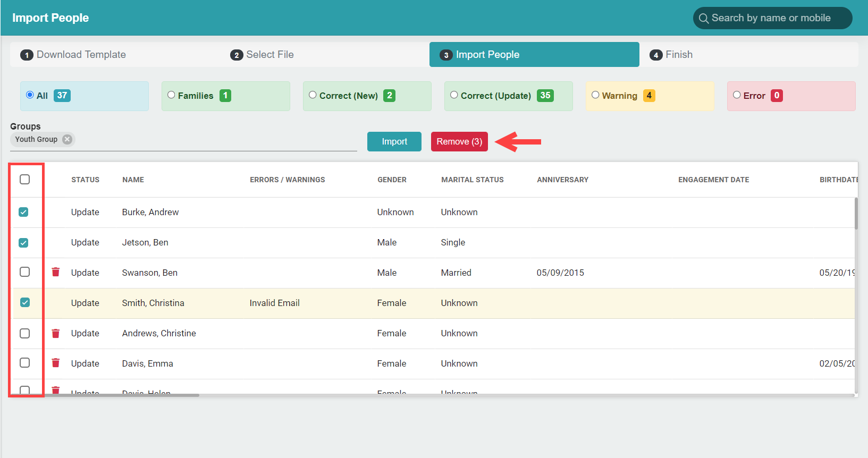Click the count badge 37 next to All

62,96
